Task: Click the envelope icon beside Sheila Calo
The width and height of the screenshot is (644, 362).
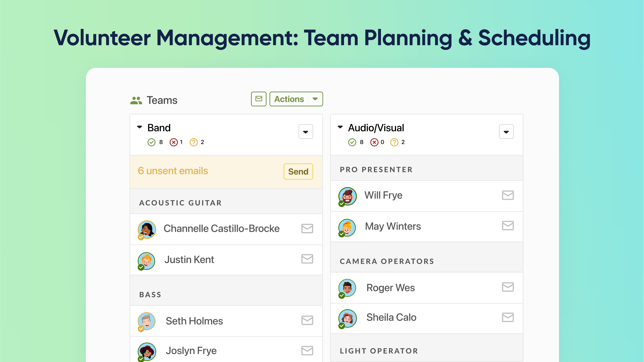Action: [508, 317]
